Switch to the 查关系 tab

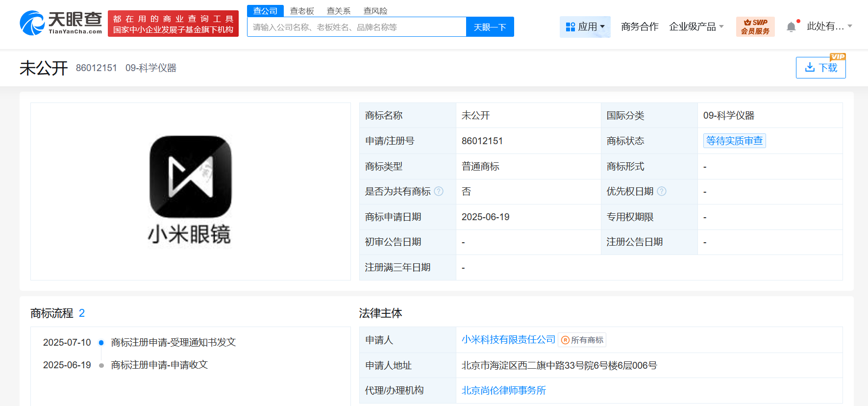pos(339,11)
